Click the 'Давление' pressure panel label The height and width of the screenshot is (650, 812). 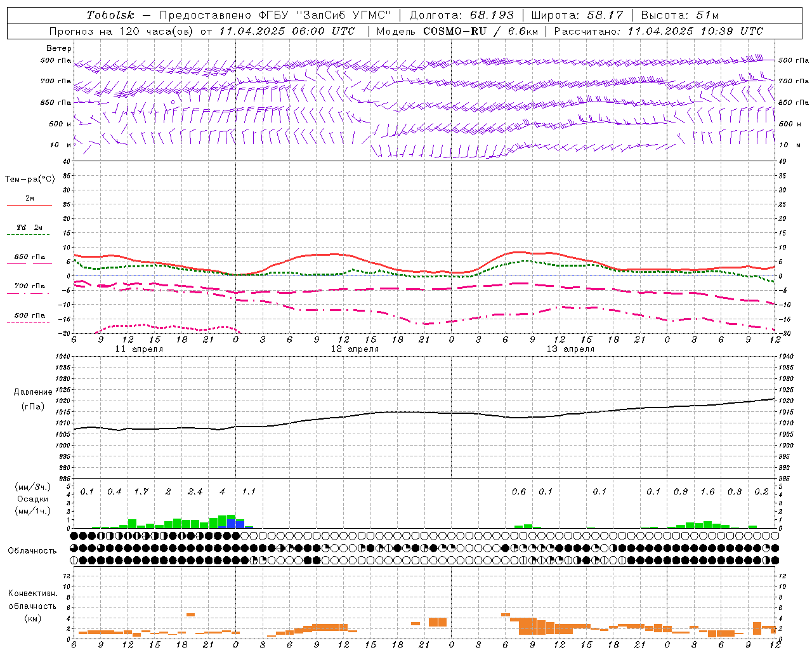click(33, 392)
